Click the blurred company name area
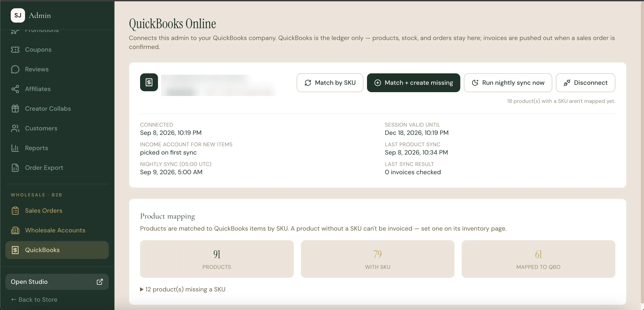This screenshot has height=310, width=644. 219,85
